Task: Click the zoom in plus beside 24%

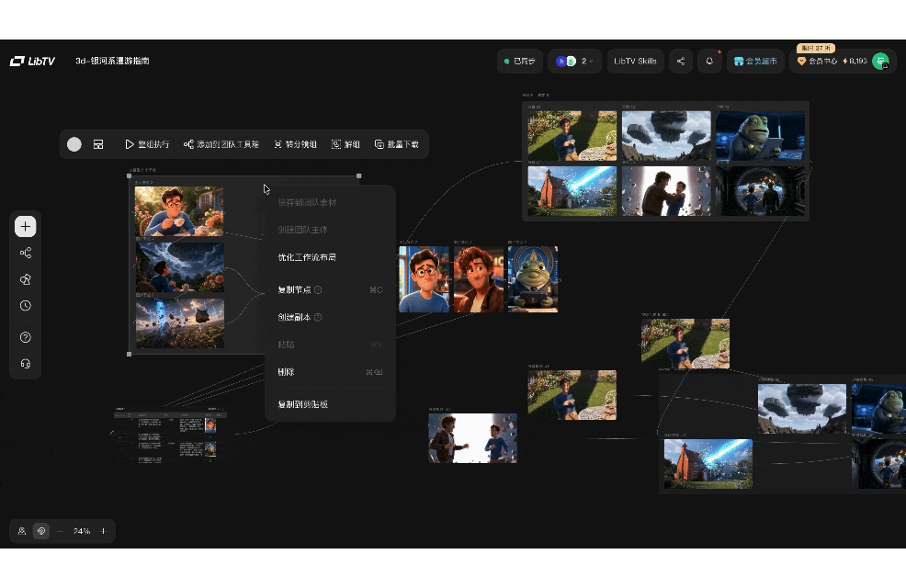Action: click(104, 531)
